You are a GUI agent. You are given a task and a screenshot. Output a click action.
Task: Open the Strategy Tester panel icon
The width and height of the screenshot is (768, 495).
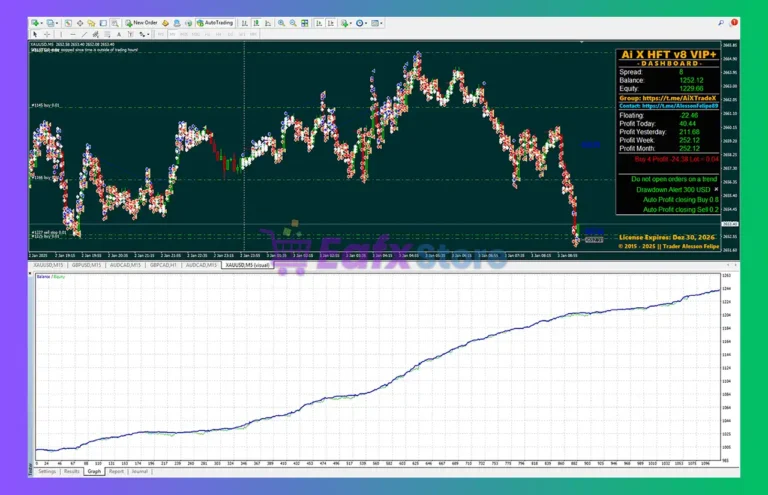(115, 23)
